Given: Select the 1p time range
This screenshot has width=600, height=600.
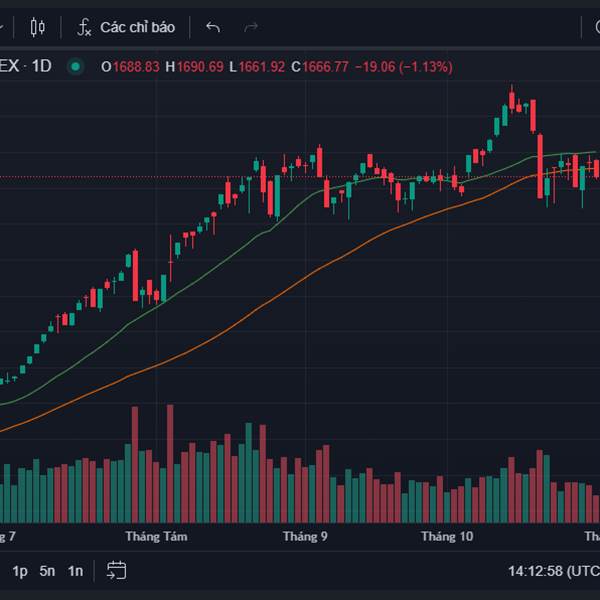Looking at the screenshot, I should (x=20, y=571).
